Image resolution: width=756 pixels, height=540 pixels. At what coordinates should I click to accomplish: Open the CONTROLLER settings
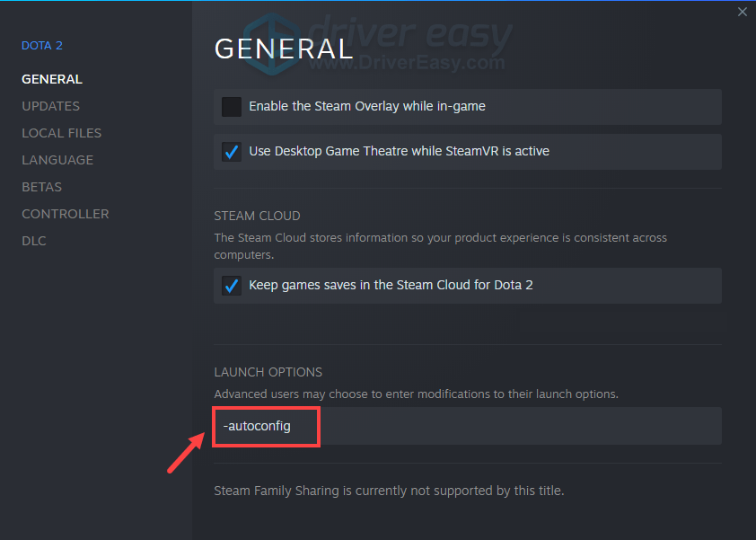point(65,214)
